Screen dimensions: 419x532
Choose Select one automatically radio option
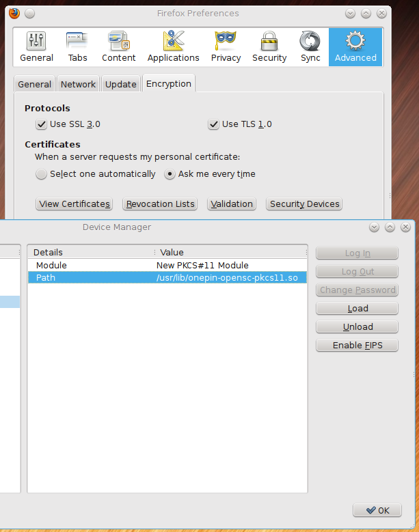pos(41,174)
